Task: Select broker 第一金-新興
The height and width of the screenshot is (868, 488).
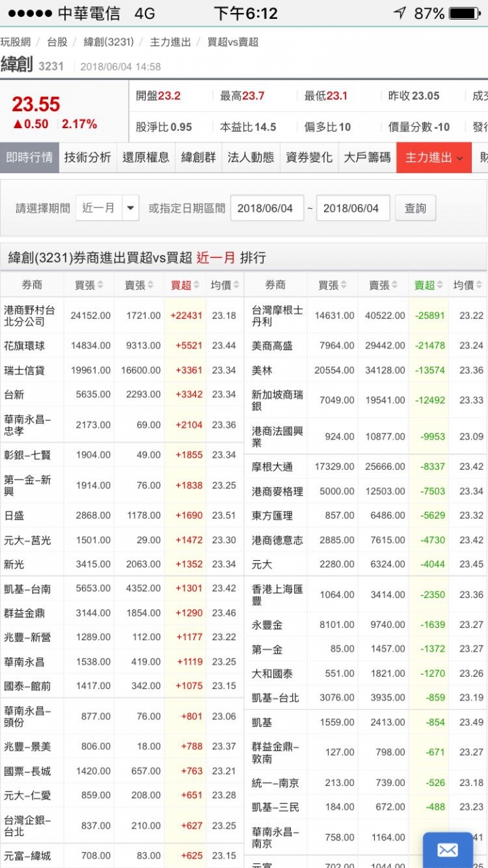Action: [x=27, y=486]
